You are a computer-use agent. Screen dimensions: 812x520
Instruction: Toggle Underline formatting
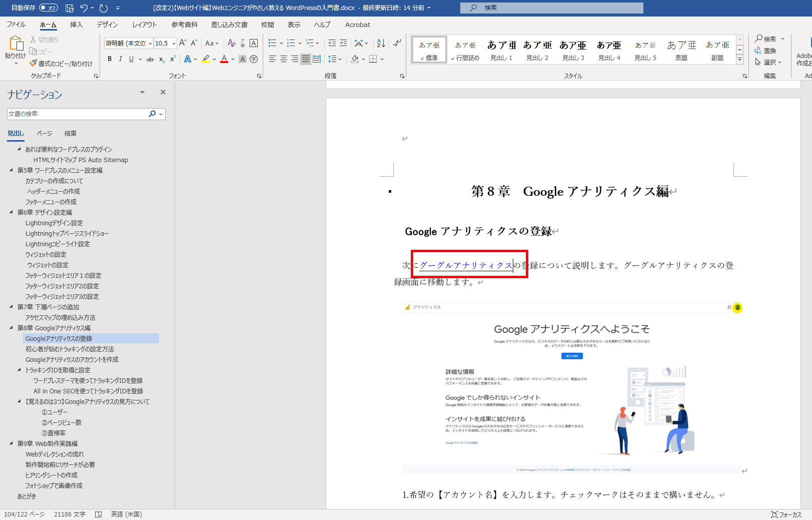point(131,59)
